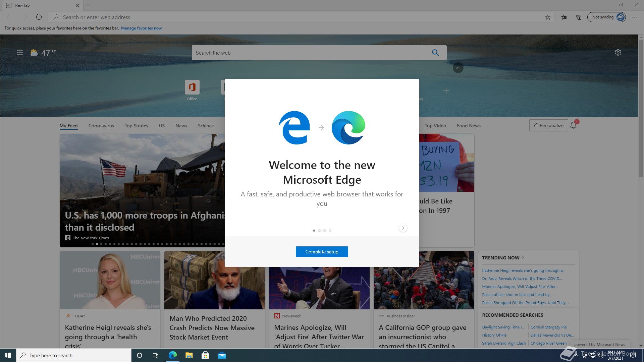
Task: Select third welcome slide dot
Action: 325,231
